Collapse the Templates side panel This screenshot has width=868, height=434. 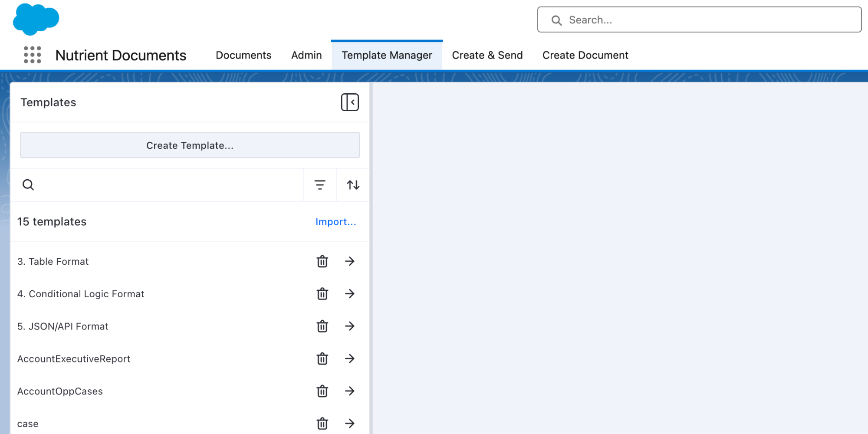point(350,102)
